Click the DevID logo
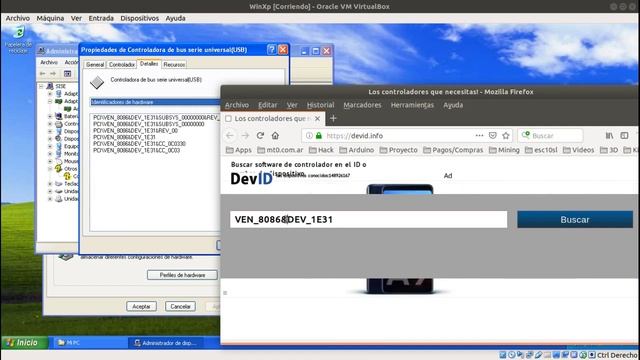 tap(251, 179)
